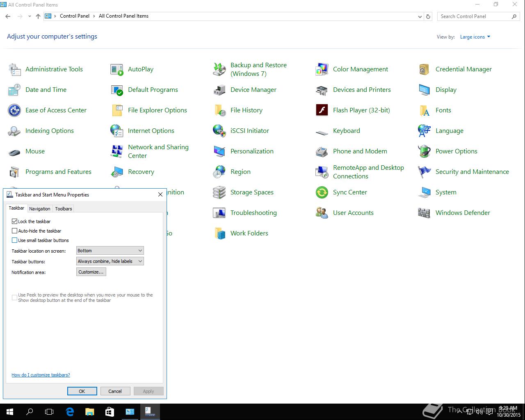
Task: Open the Fonts icon
Action: point(425,110)
